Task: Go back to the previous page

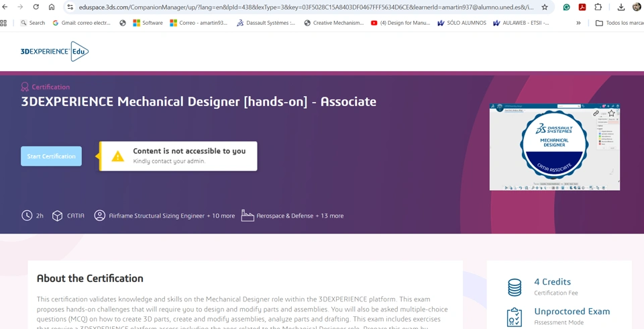Action: (5, 7)
